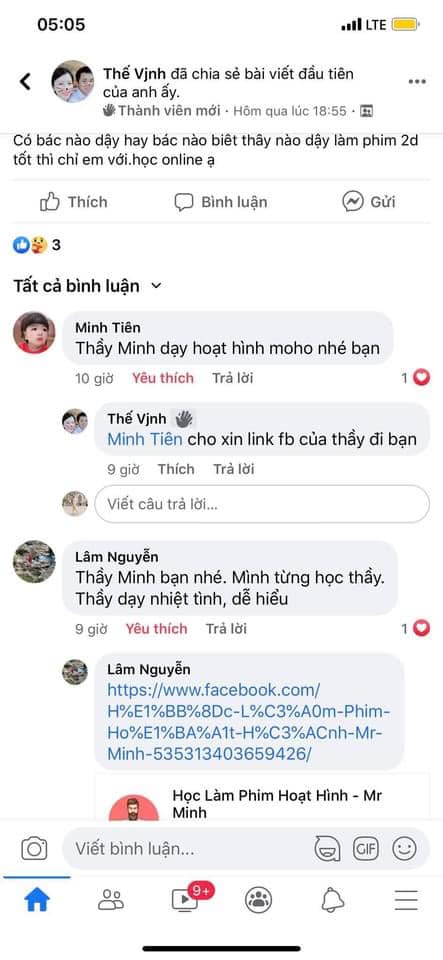Viewport: 443px width, 960px height.
Task: Focus the Viết câu trả lời reply field
Action: click(262, 504)
